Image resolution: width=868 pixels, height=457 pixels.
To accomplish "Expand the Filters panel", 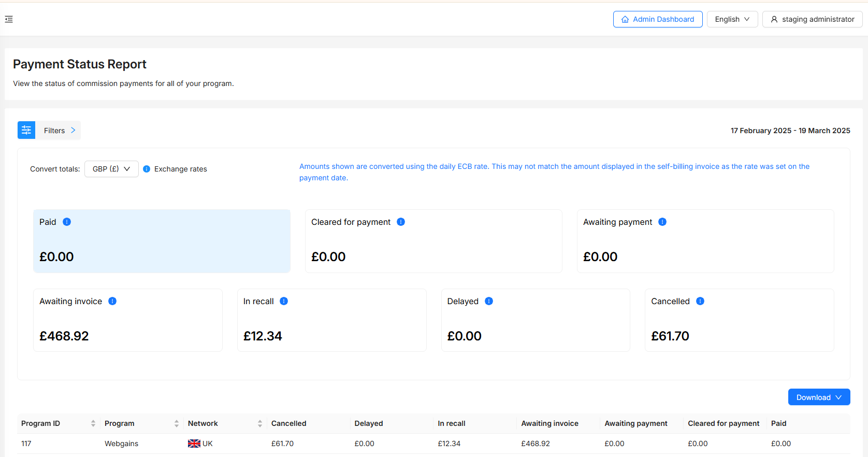I will tap(59, 131).
